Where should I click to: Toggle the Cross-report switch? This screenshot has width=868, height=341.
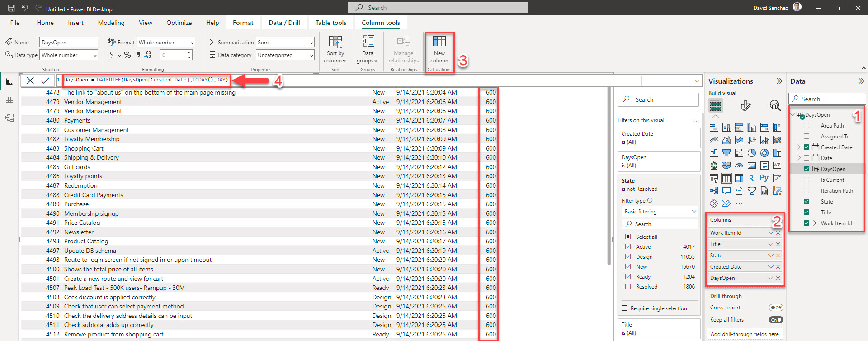[776, 308]
